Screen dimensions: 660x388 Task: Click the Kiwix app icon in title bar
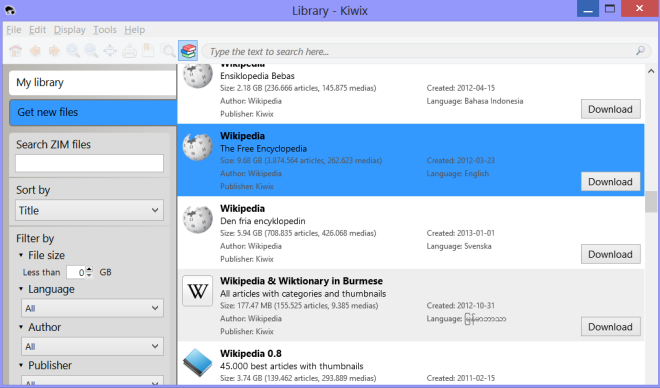point(10,10)
